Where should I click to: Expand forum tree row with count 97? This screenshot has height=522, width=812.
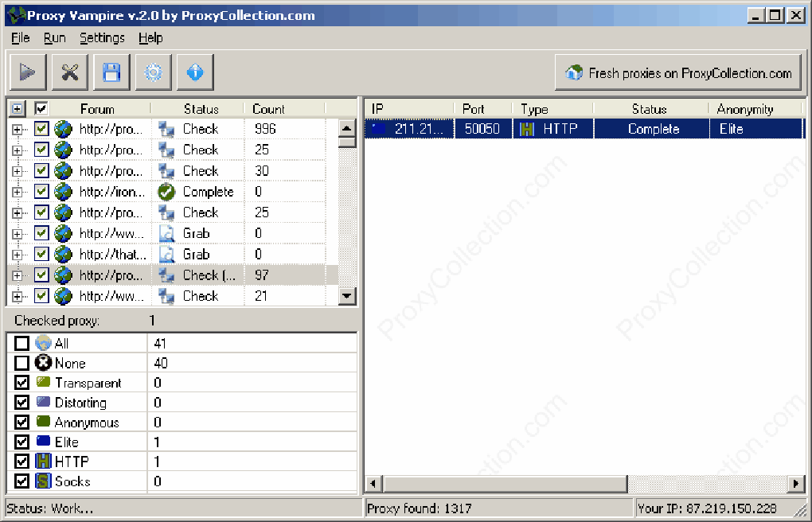tap(17, 275)
